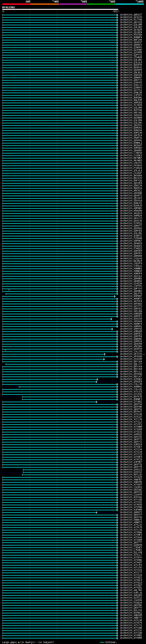Image resolution: width=146 pixels, height=644 pixels.
Task: Click hit label UniRef100_Q84VH4
Action: [131, 344]
